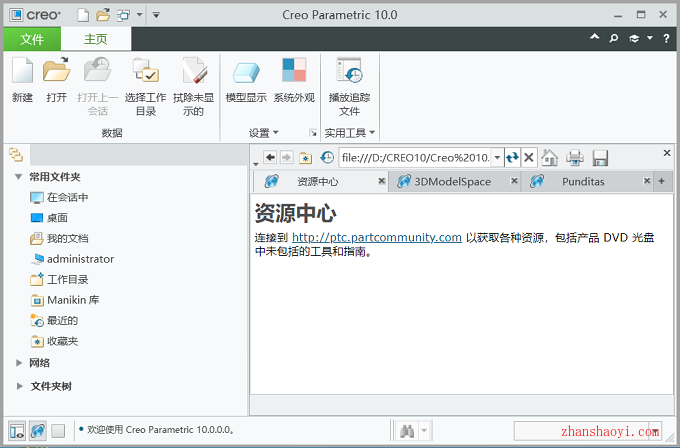Close the 资源中心 tab
680x448 pixels.
pyautogui.click(x=382, y=181)
